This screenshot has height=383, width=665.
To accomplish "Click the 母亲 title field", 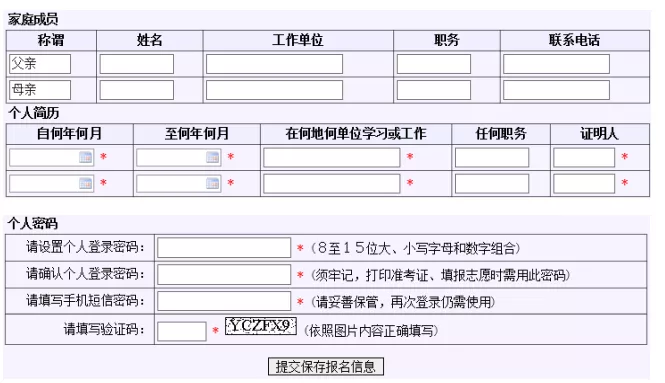I will click(39, 90).
